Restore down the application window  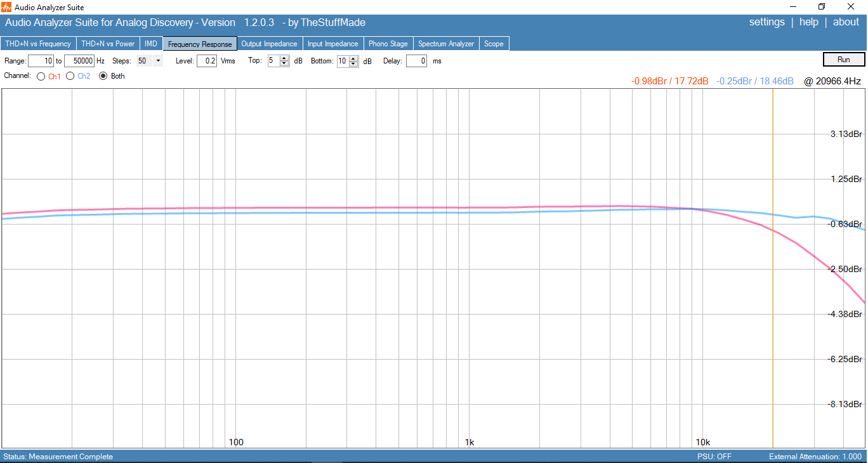coord(822,7)
